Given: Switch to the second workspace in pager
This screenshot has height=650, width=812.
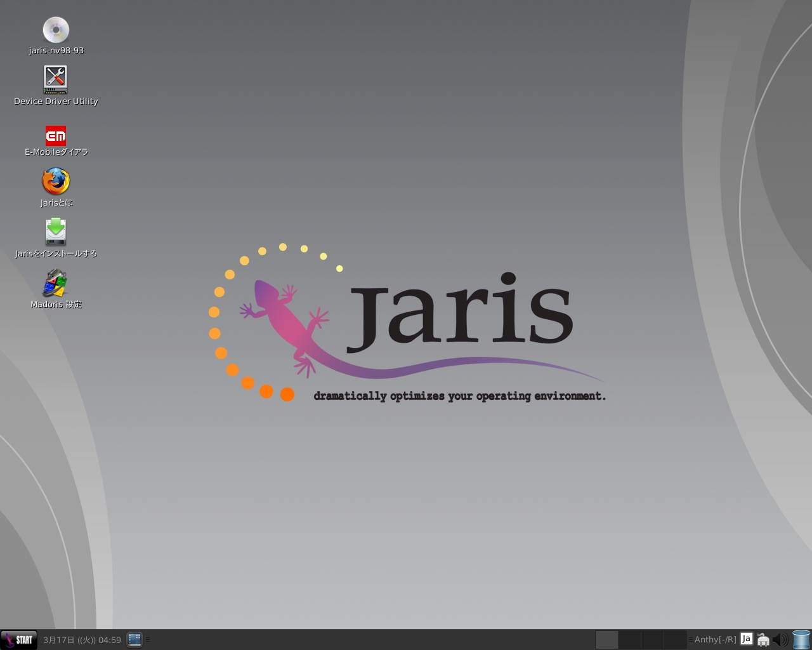Looking at the screenshot, I should pyautogui.click(x=629, y=639).
